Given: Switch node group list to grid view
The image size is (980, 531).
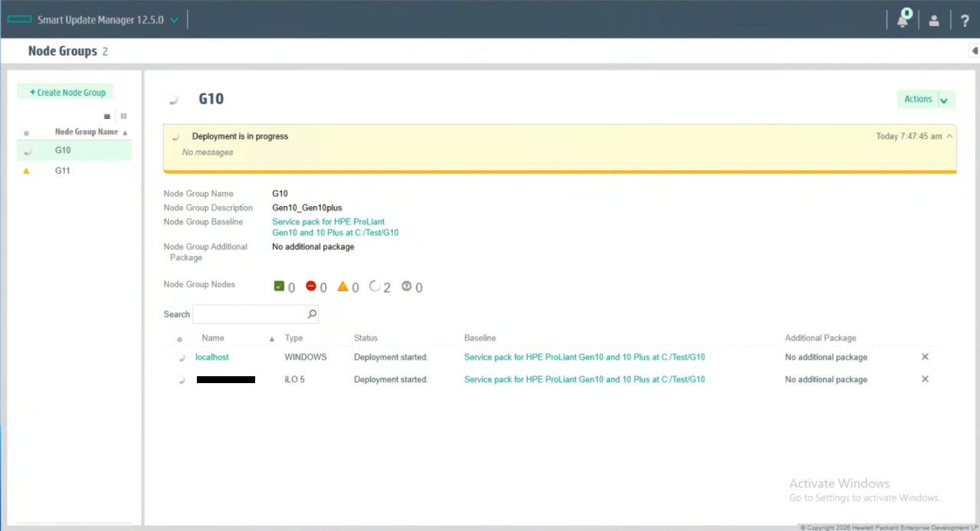Looking at the screenshot, I should click(x=123, y=116).
